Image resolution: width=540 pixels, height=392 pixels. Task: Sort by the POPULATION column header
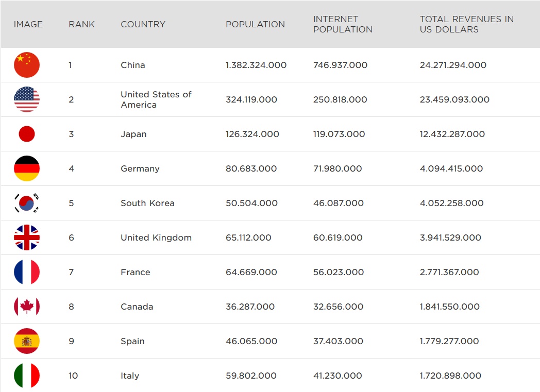click(x=255, y=24)
